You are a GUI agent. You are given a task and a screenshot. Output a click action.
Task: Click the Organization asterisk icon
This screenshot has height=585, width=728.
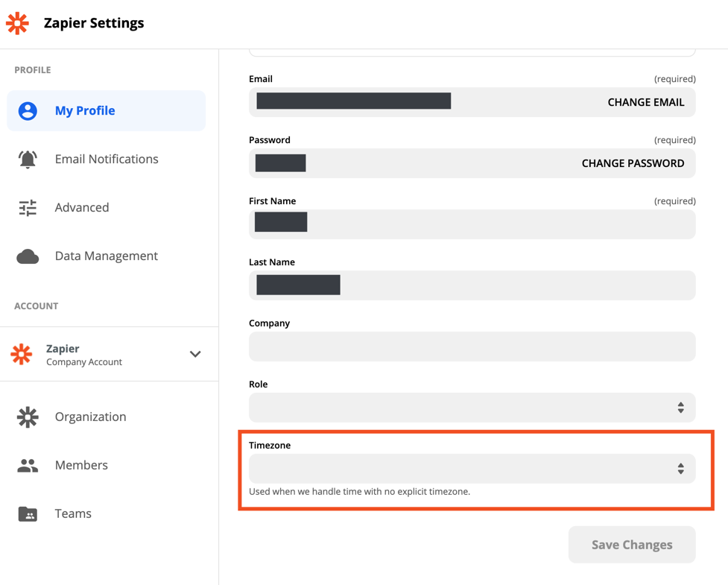[x=28, y=417]
